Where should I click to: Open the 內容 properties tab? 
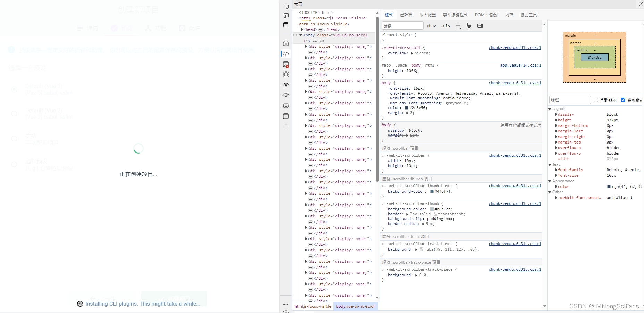pyautogui.click(x=509, y=15)
